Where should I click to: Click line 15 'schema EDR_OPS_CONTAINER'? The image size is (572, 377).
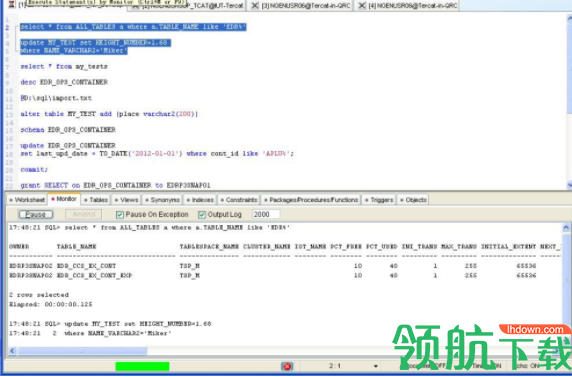point(68,130)
